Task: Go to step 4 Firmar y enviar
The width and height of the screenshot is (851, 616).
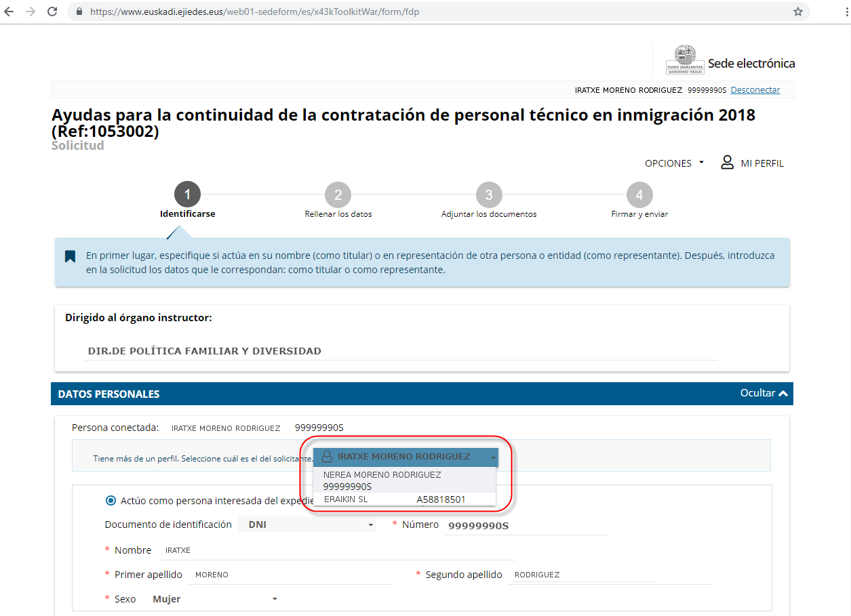Action: click(639, 195)
